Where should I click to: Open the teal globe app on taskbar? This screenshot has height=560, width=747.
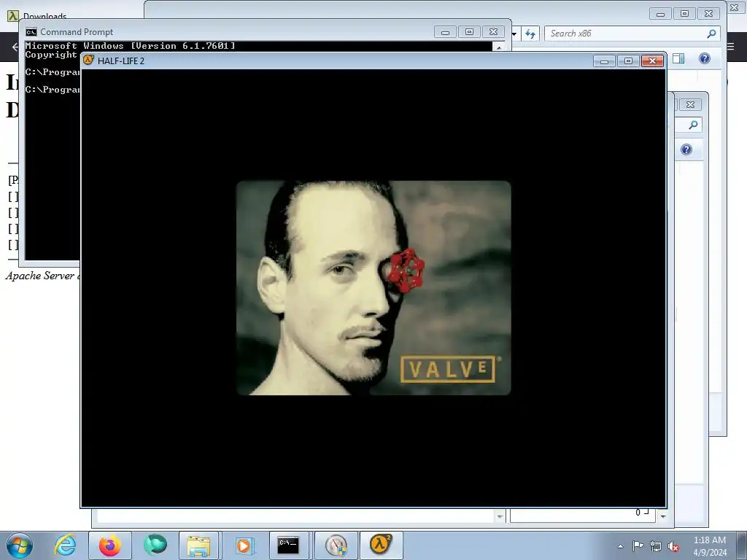[155, 545]
